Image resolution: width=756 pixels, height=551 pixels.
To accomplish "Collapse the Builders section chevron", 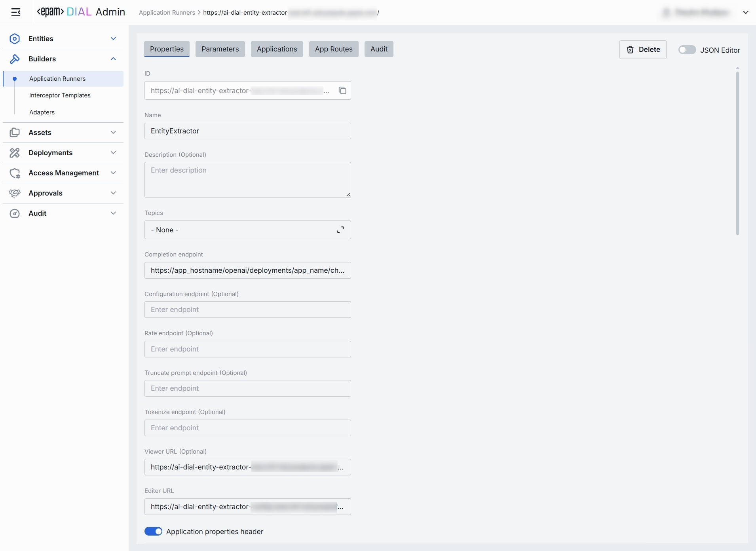I will coord(113,59).
